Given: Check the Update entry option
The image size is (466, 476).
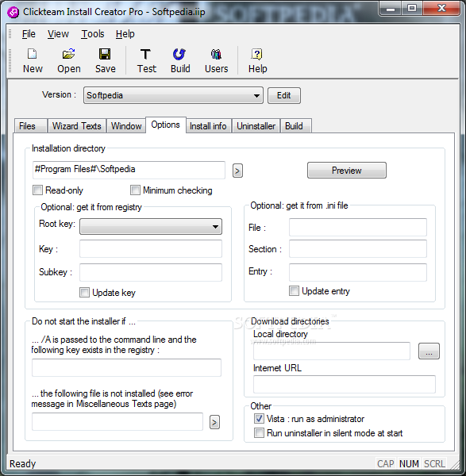Looking at the screenshot, I should click(x=294, y=291).
